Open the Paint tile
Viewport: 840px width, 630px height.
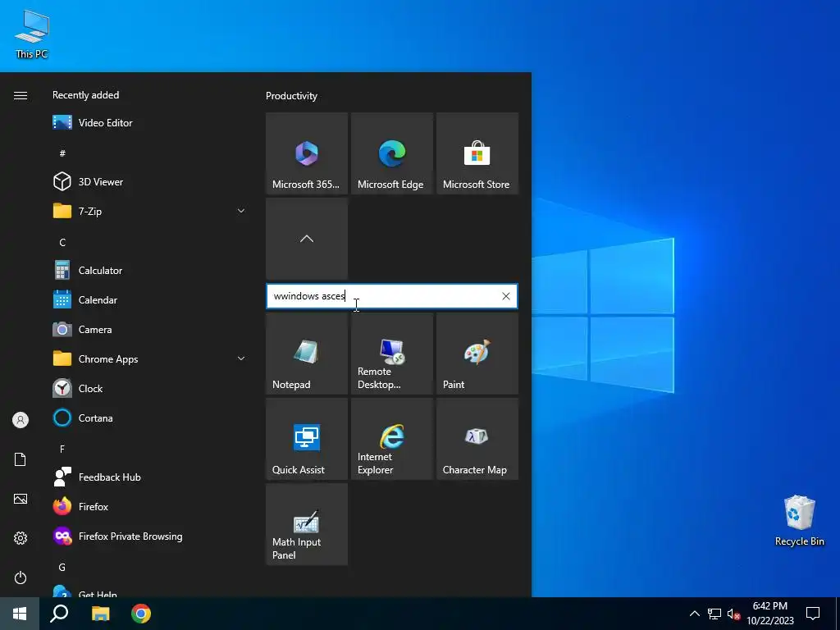click(x=477, y=354)
